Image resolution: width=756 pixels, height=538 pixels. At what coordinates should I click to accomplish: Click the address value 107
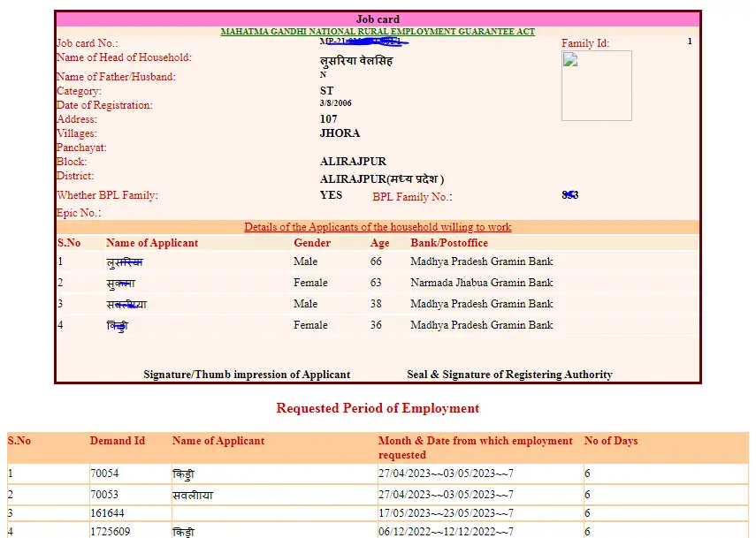coord(328,119)
